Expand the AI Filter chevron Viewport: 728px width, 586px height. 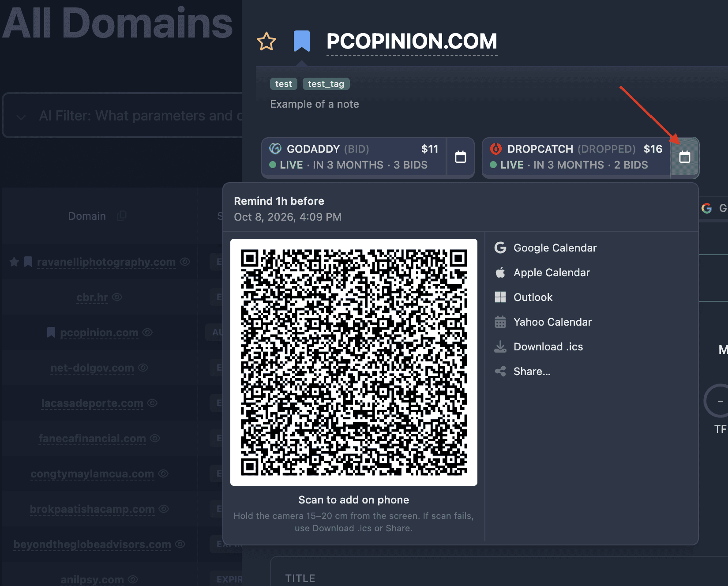click(x=21, y=116)
